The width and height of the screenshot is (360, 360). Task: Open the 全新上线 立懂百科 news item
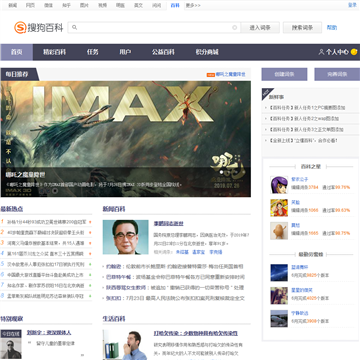(x=303, y=140)
